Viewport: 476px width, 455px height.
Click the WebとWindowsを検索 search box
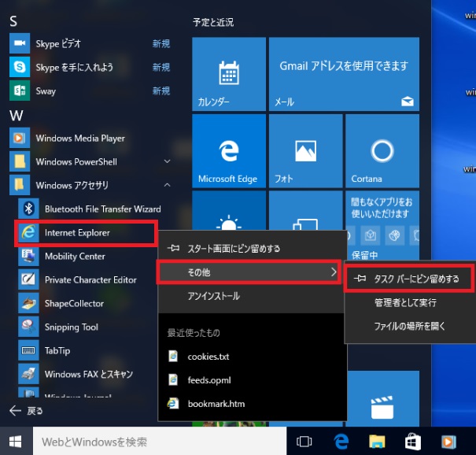point(160,442)
